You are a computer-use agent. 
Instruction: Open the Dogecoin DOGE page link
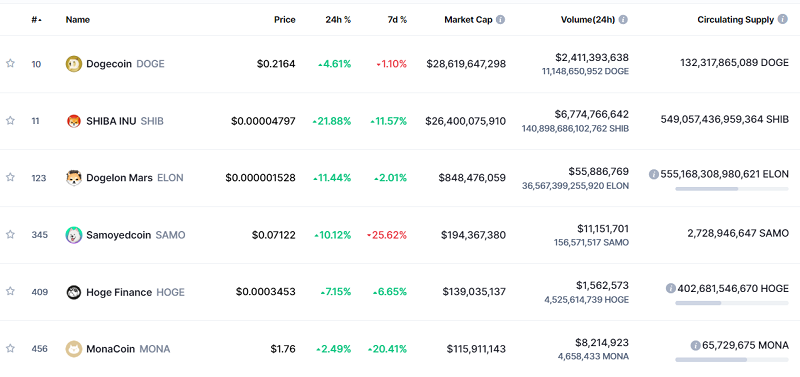coord(126,64)
